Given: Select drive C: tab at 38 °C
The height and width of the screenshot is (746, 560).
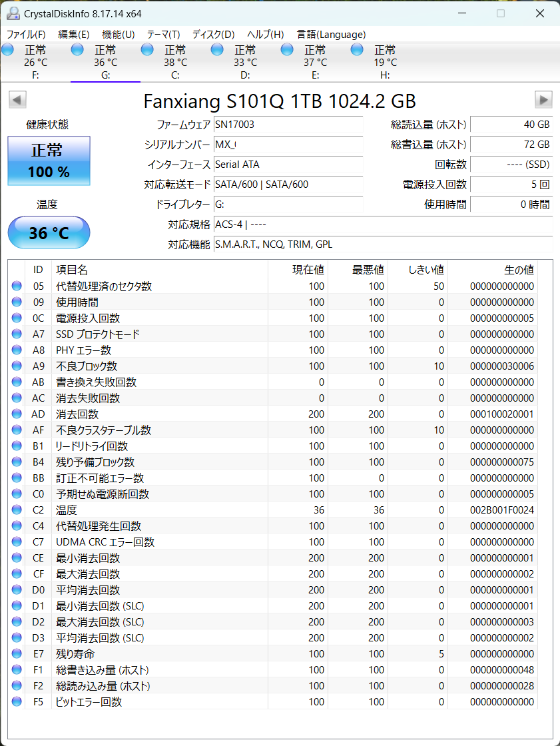Looking at the screenshot, I should (175, 63).
